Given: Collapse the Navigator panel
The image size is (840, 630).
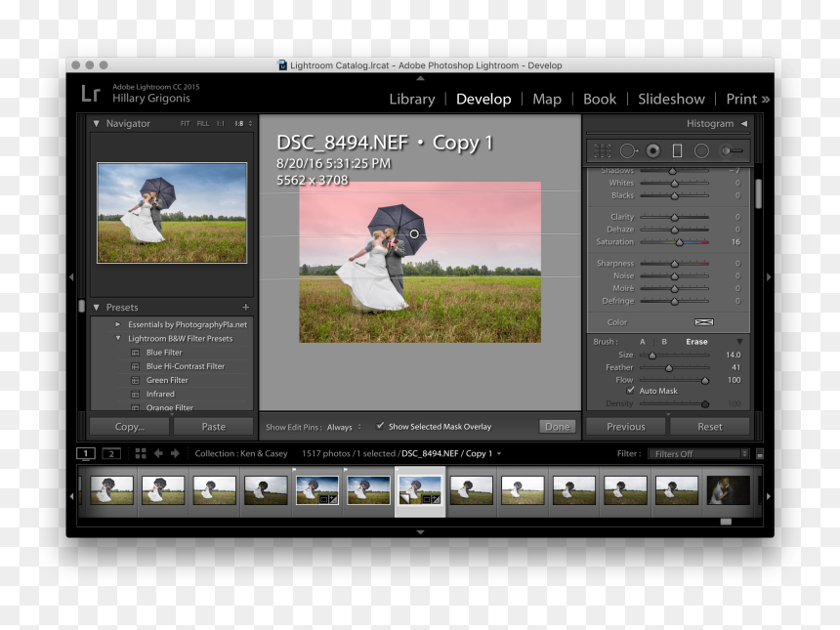Looking at the screenshot, I should pos(97,123).
